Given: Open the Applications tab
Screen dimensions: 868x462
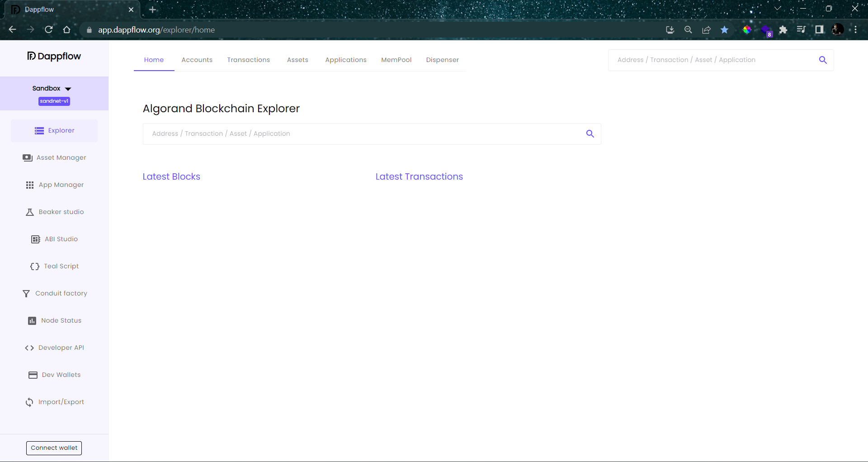Looking at the screenshot, I should (346, 60).
